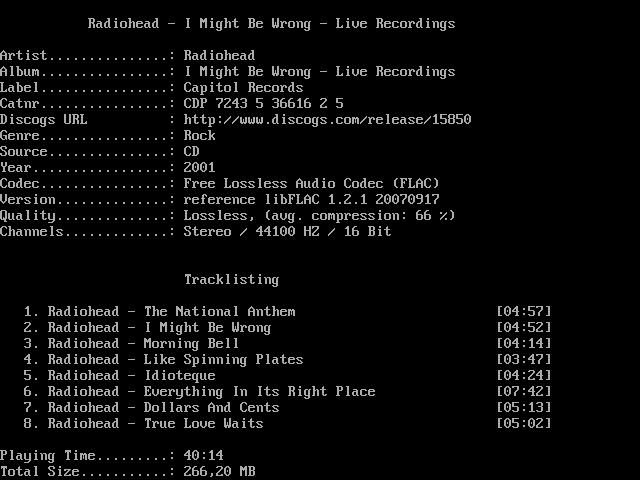Click the Year value 2001
Image resolution: width=640 pixels, height=480 pixels.
tap(199, 168)
